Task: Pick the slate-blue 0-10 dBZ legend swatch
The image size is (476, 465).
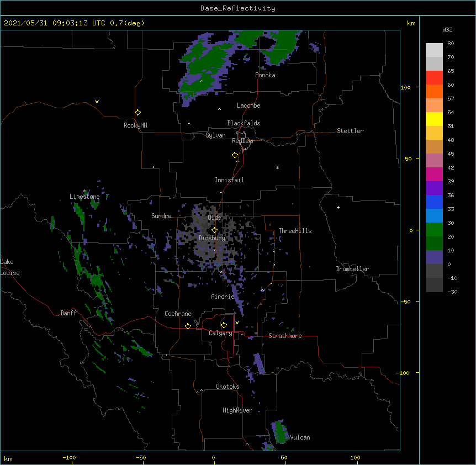Action: [434, 257]
